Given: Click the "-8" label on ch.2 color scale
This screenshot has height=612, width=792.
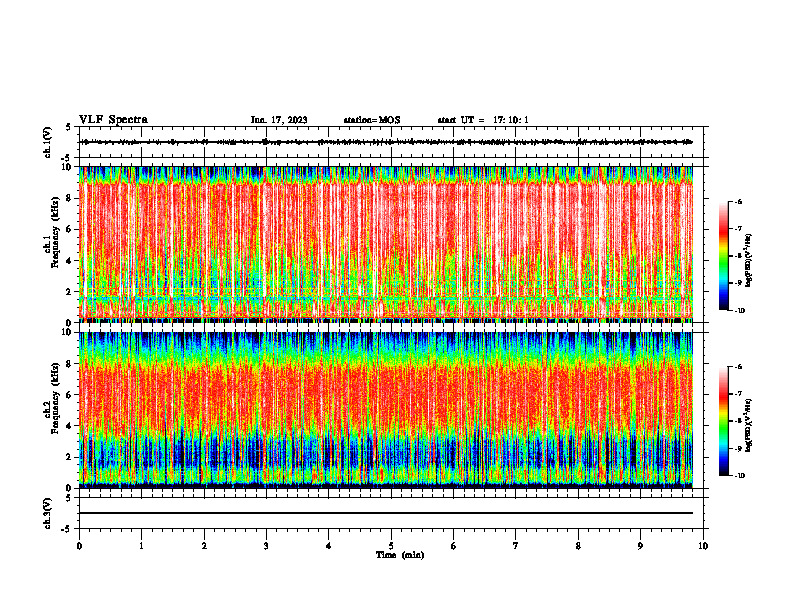Looking at the screenshot, I should 737,421.
